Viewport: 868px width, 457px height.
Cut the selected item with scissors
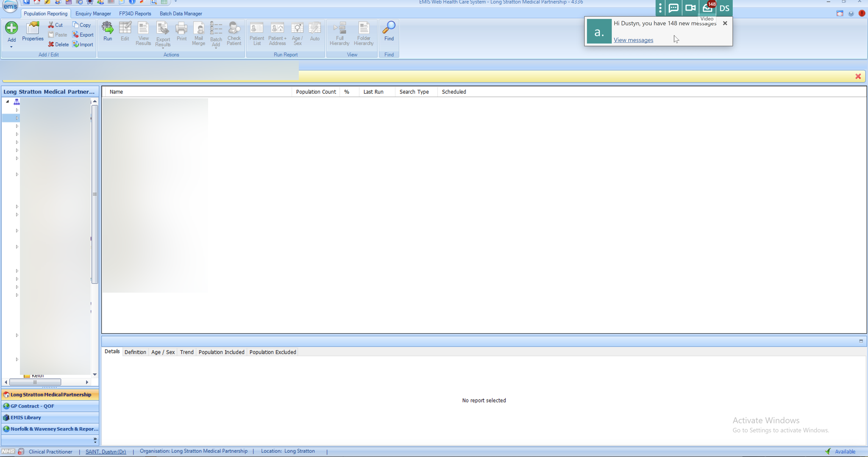pos(56,25)
